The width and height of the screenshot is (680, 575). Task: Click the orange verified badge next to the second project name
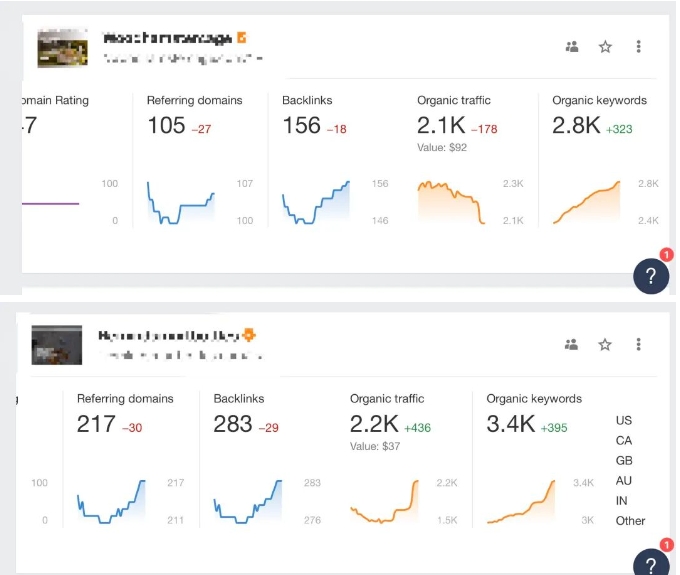pos(248,335)
